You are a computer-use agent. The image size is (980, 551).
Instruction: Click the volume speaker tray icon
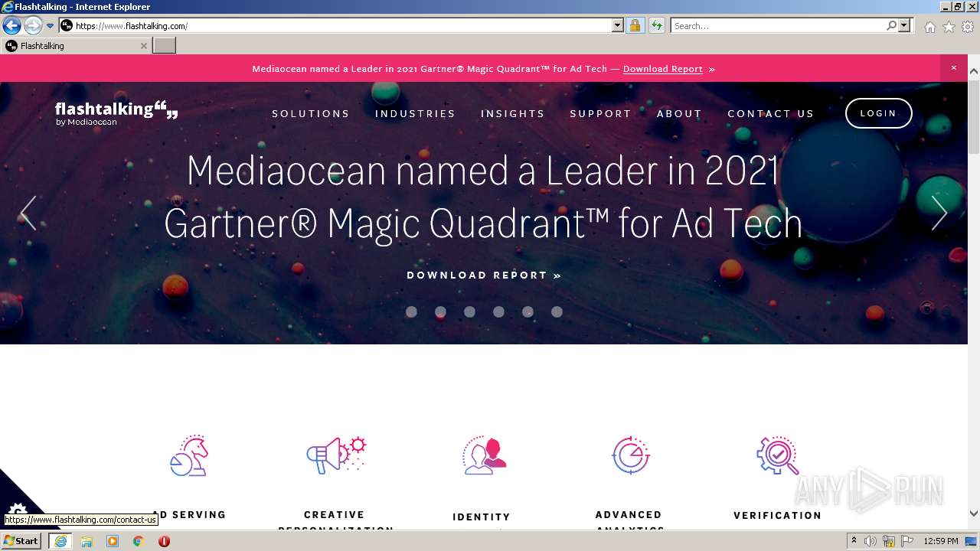871,541
